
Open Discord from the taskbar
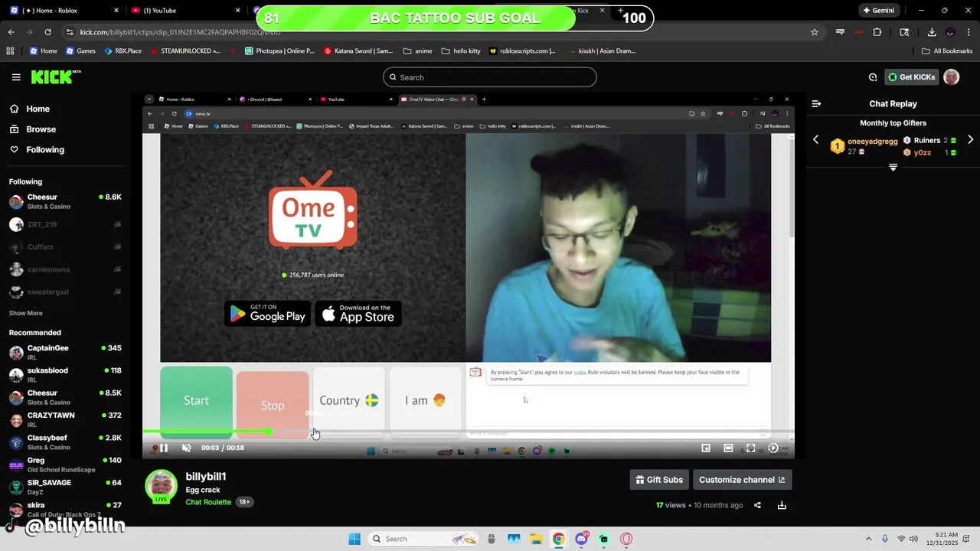[581, 539]
